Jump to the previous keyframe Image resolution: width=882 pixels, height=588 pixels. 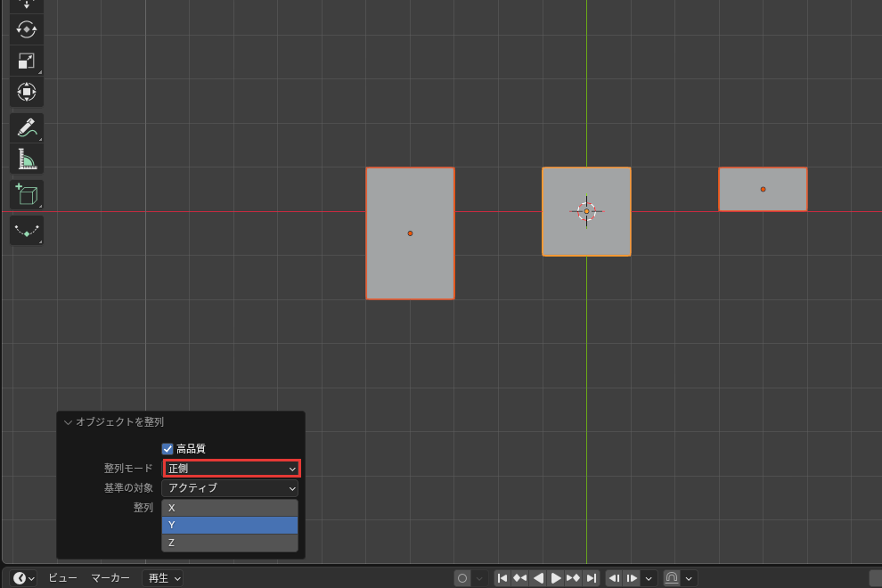point(519,578)
